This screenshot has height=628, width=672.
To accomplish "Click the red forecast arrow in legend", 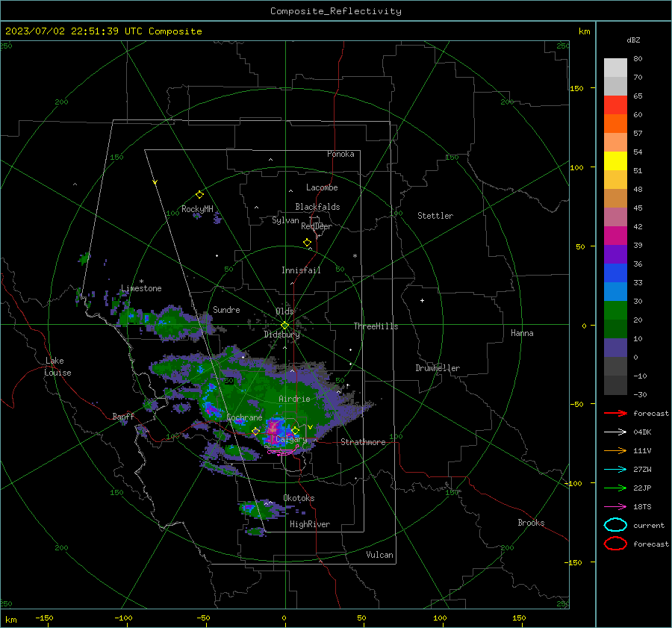I will tap(615, 413).
